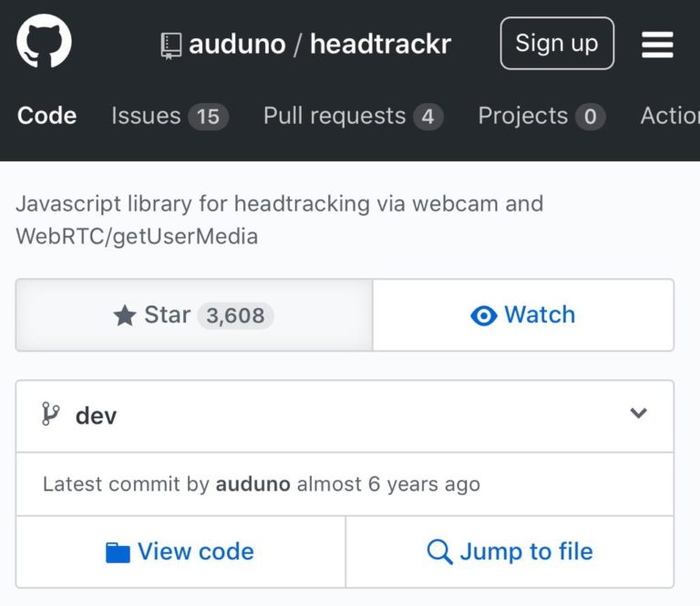Screen dimensions: 700x606
Task: Open the hamburger navigation menu
Action: [657, 44]
